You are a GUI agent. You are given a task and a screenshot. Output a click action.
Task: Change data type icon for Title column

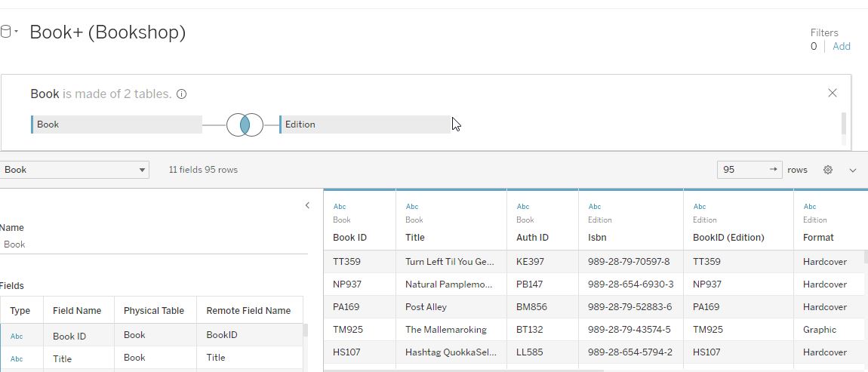pos(412,206)
